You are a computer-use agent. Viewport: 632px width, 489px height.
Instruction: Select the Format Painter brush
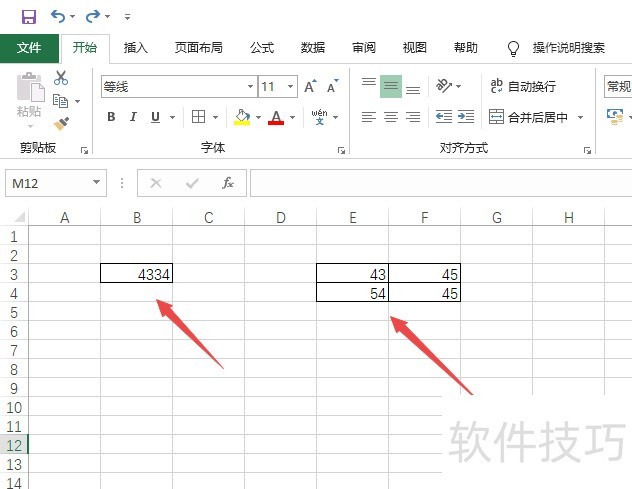(61, 123)
